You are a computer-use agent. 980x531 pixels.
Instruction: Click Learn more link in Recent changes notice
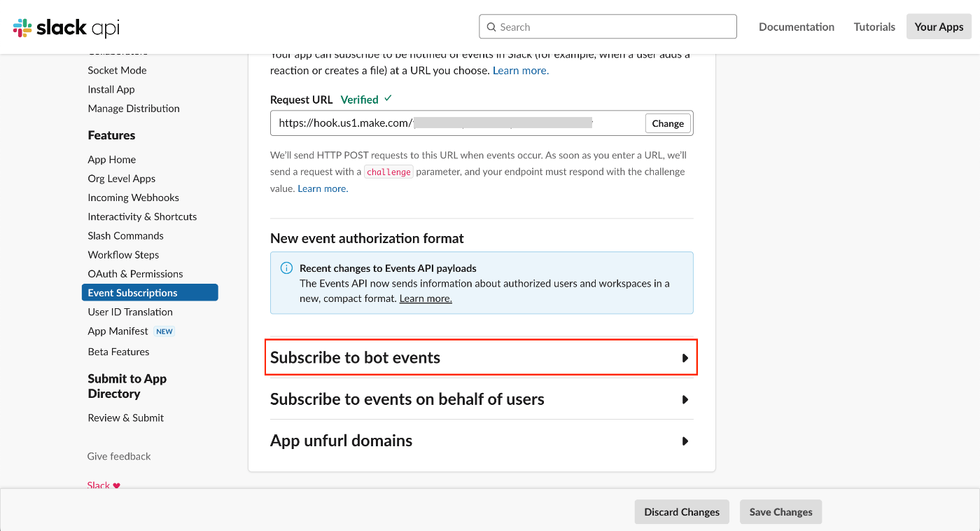(x=426, y=298)
